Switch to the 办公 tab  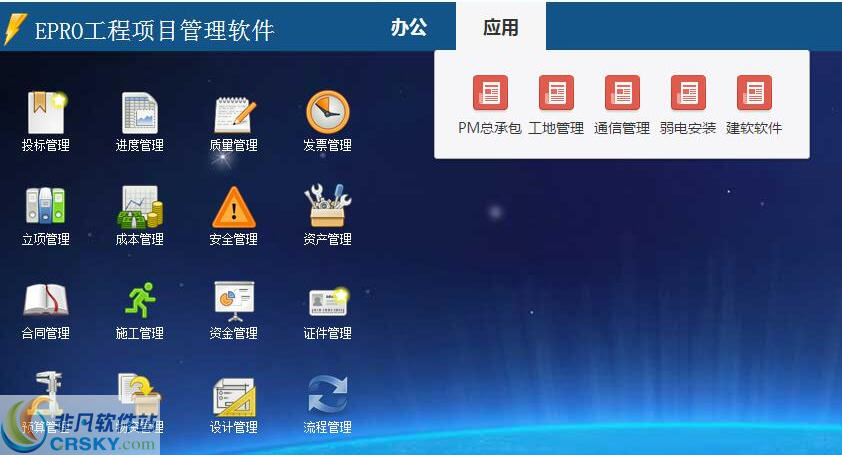[x=409, y=27]
